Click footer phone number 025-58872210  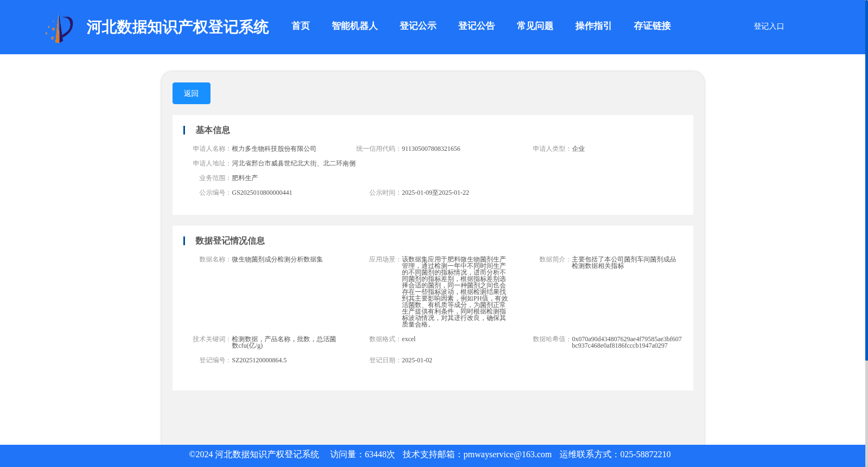point(645,455)
